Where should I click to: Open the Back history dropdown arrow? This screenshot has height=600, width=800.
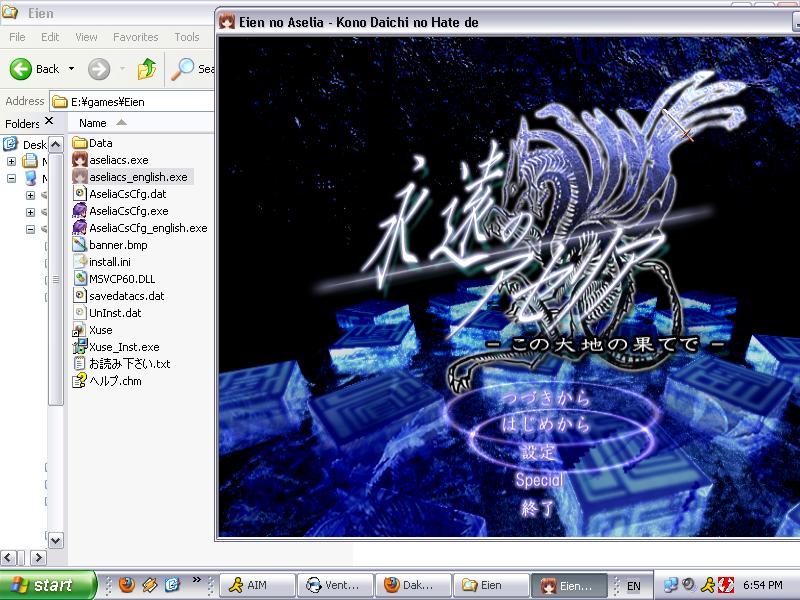(71, 69)
